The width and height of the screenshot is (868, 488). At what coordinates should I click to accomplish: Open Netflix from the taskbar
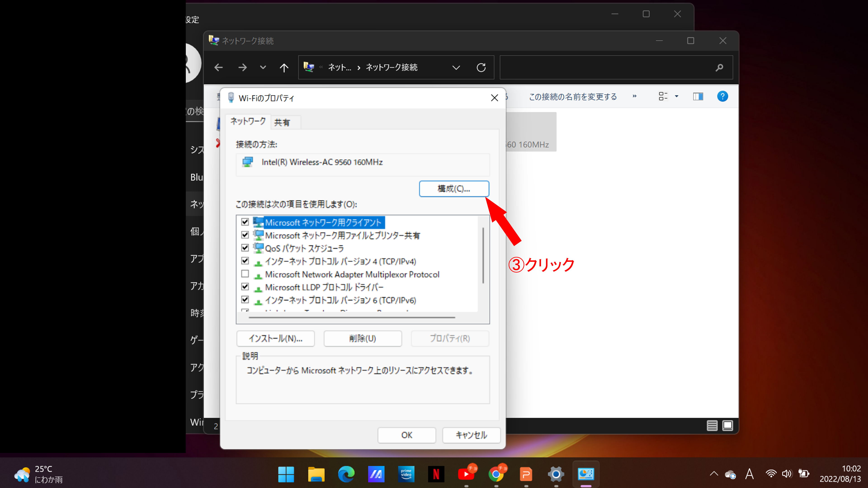click(x=436, y=474)
